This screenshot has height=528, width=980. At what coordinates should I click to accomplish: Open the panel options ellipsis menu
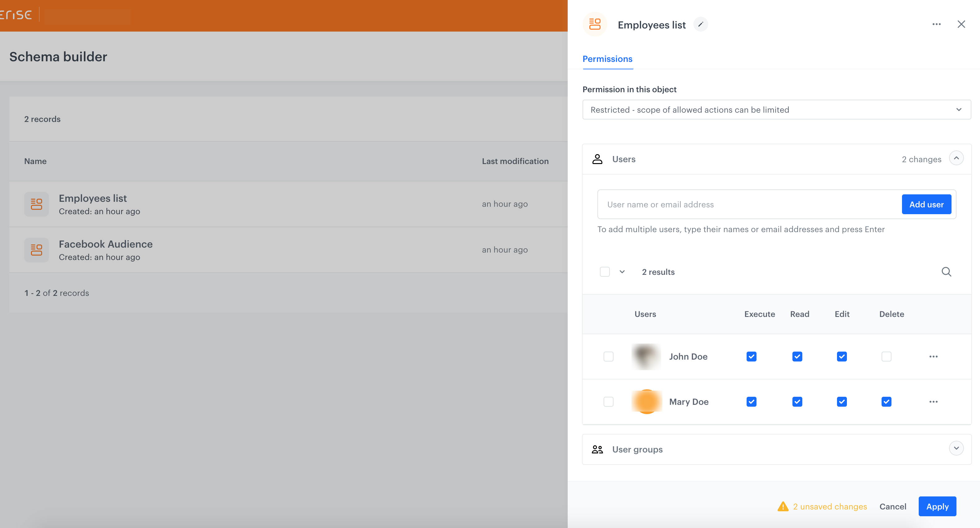pyautogui.click(x=937, y=24)
